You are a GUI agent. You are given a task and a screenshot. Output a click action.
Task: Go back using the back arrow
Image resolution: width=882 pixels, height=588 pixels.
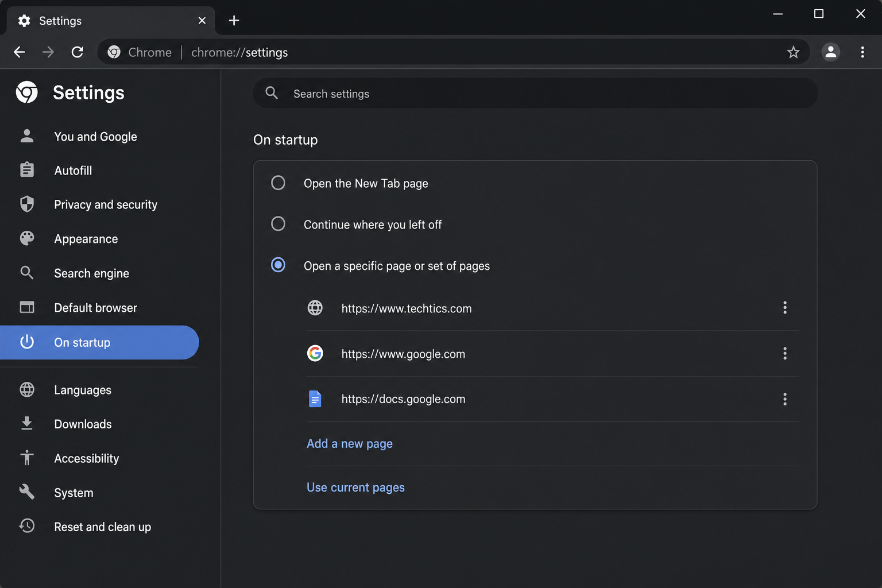[20, 52]
